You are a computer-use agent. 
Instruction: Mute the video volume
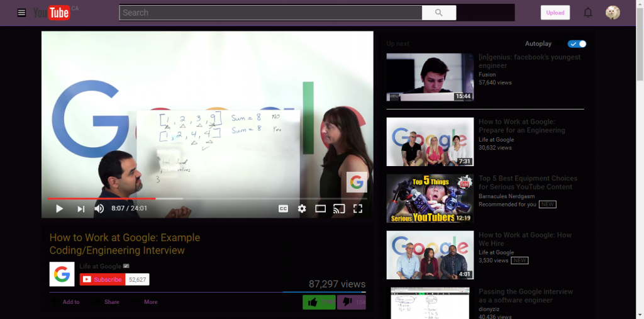click(x=99, y=209)
